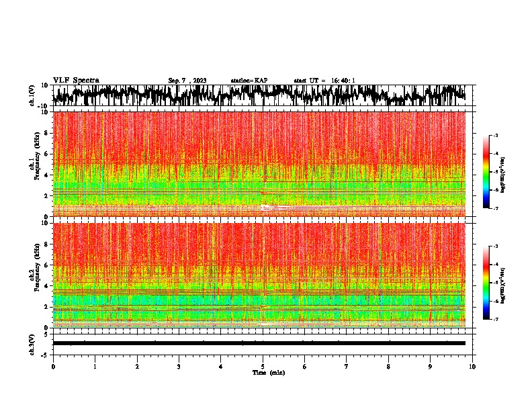
Task: Click the "station=KAP" label
Action: click(x=249, y=81)
